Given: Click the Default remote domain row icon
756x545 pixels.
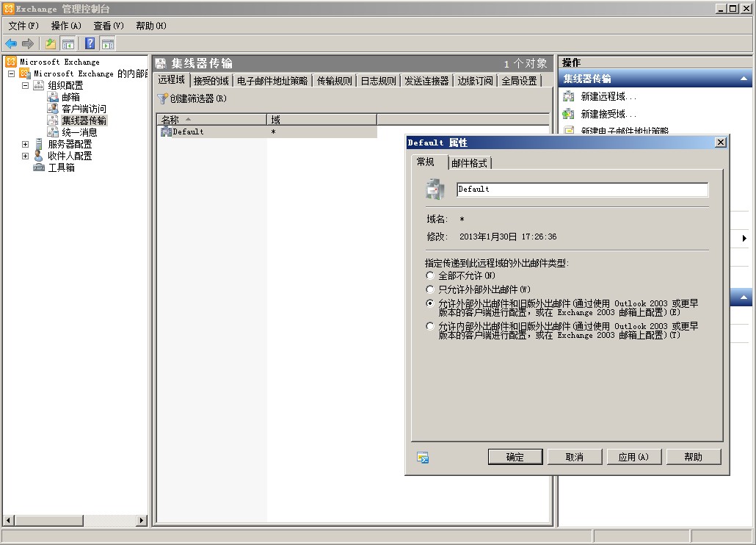Looking at the screenshot, I should point(167,131).
